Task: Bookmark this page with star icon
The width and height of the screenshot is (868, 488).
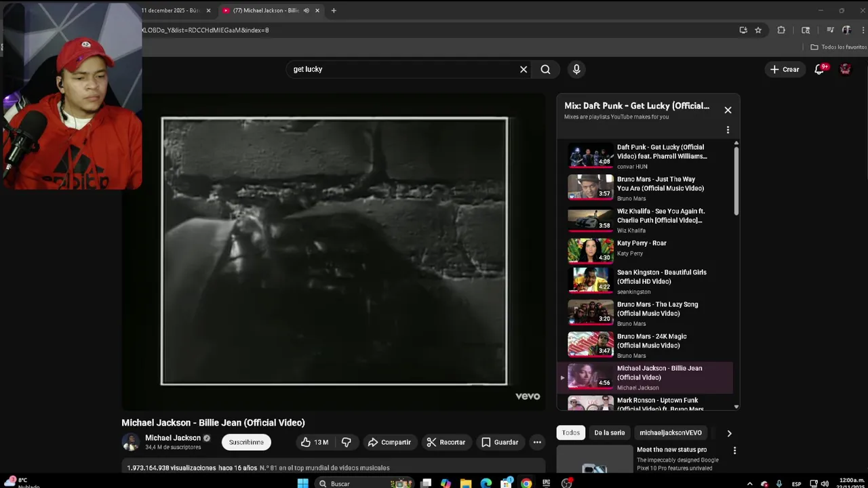Action: point(758,30)
